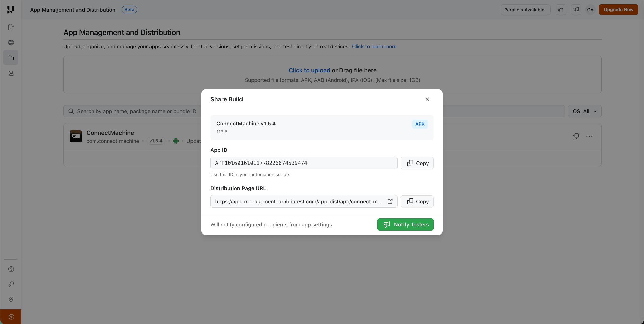Click the Upgrade Now button

(618, 10)
